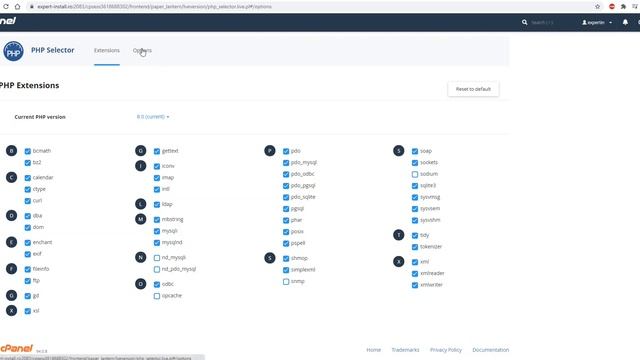Click the Current PHP version label
640x360 pixels.
point(40,117)
